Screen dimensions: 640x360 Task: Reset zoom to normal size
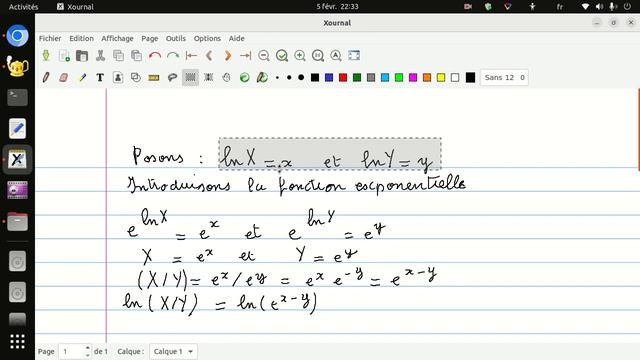[x=318, y=56]
